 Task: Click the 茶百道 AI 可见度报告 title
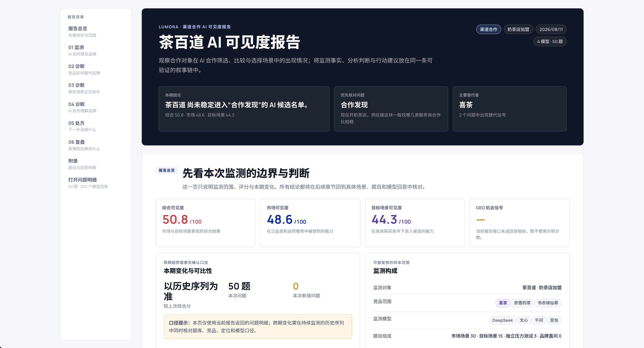(229, 42)
